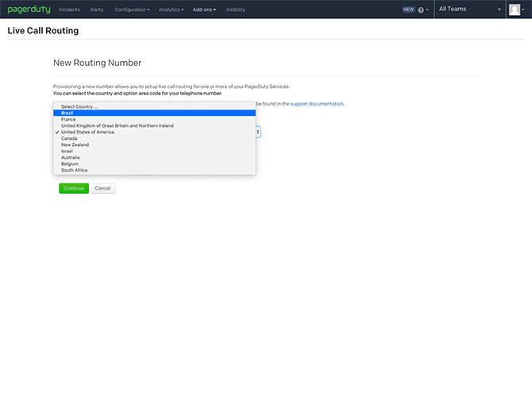Viewport: 532px width, 397px height.
Task: Open the support documentation link
Action: [x=317, y=103]
